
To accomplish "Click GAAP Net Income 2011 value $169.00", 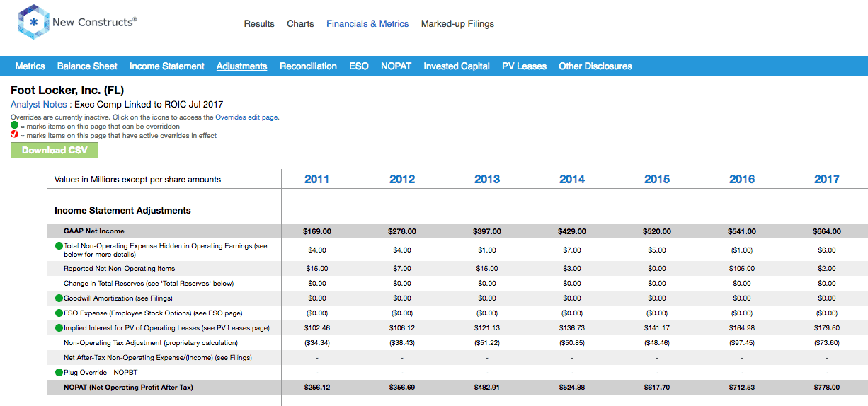I will (x=317, y=231).
